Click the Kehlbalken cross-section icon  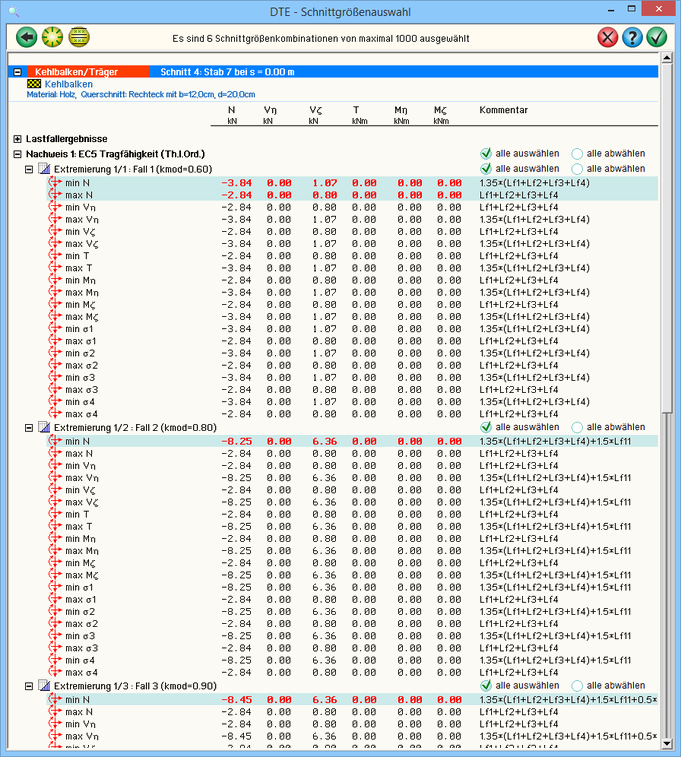pos(35,85)
